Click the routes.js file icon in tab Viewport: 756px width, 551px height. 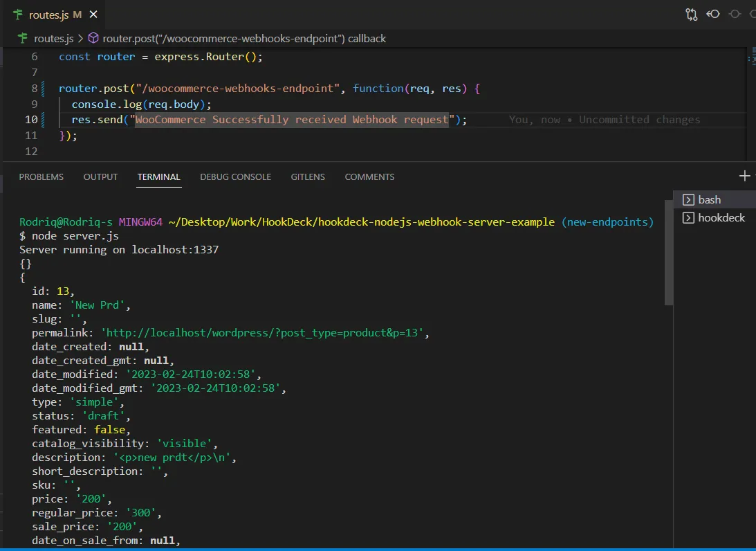[x=18, y=15]
